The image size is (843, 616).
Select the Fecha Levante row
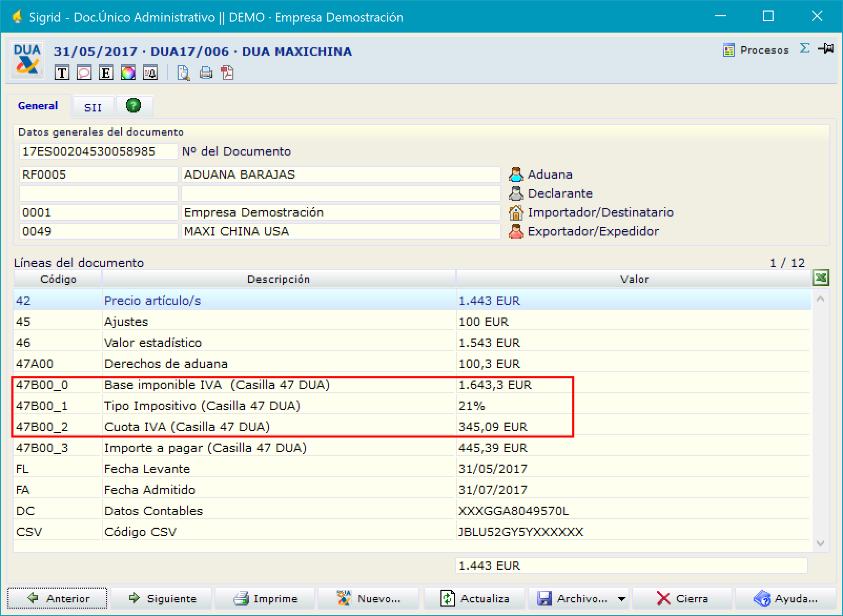(x=413, y=469)
